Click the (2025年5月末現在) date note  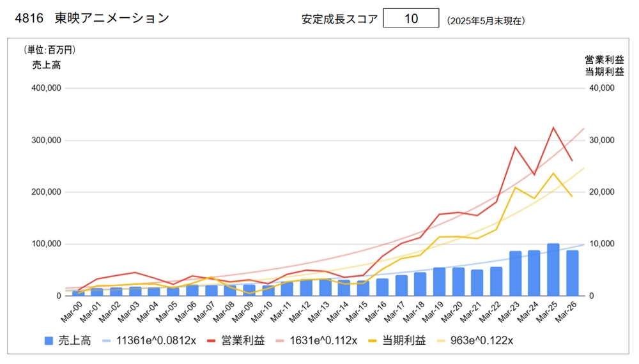coord(486,21)
